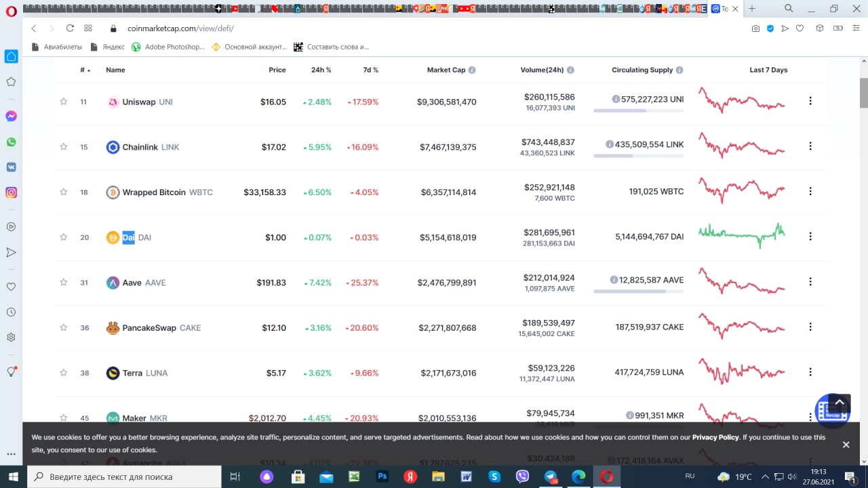Add PancakeSwap to watchlist with star
Viewport: 868px width, 488px height.
(64, 327)
